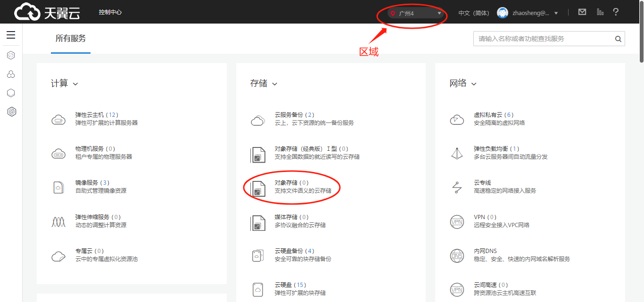
Task: Open 控制中心 in top bar
Action: pos(110,12)
